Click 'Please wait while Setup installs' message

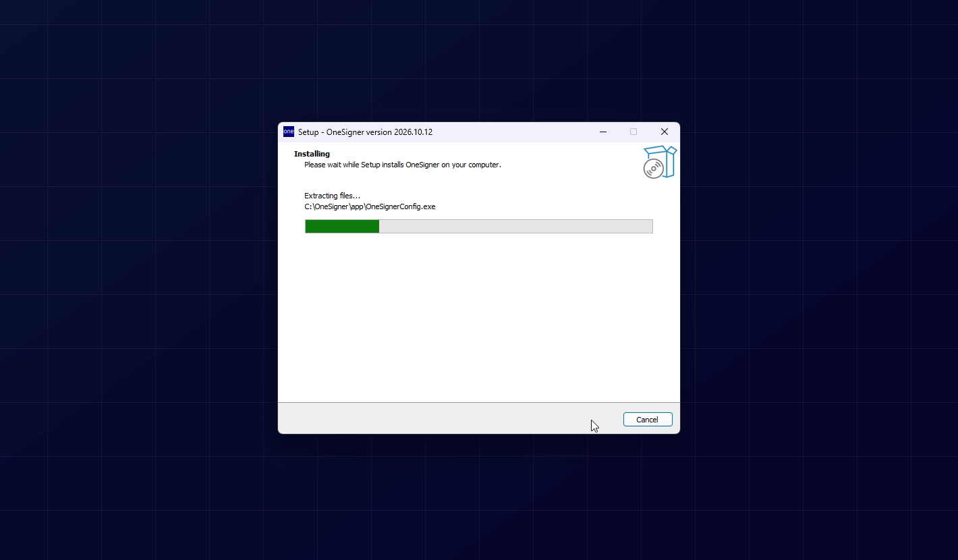click(x=403, y=165)
